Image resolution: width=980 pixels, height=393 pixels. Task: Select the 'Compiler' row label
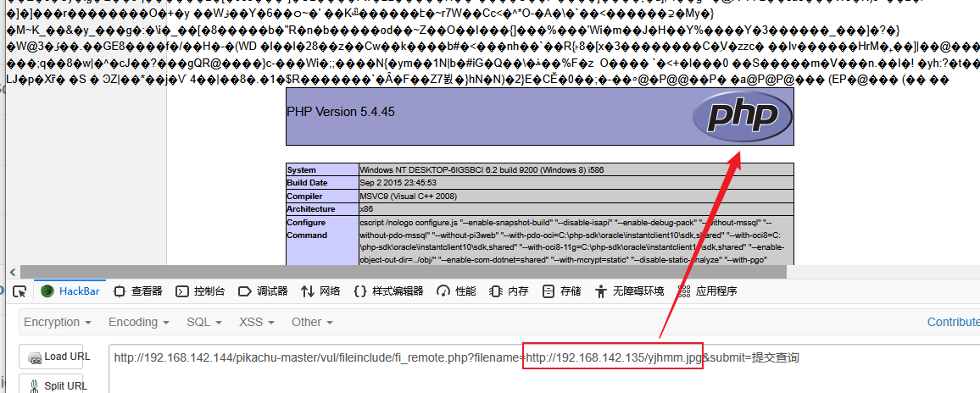pyautogui.click(x=304, y=196)
